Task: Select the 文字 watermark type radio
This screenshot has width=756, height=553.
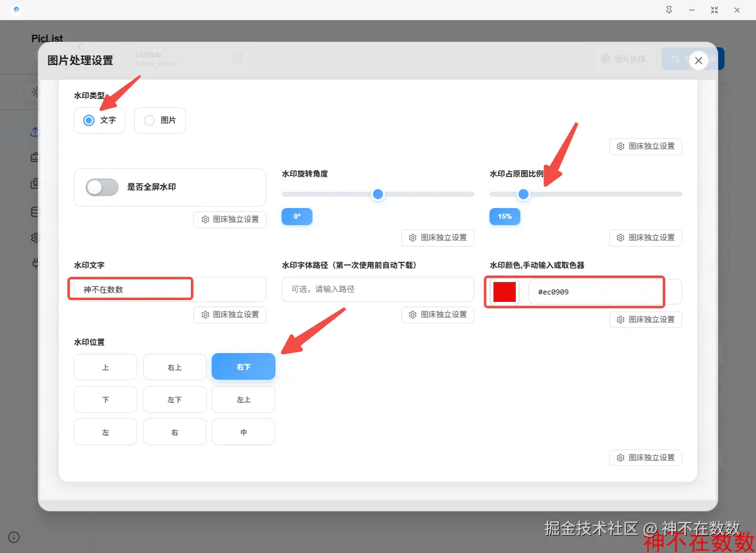Action: pos(100,120)
